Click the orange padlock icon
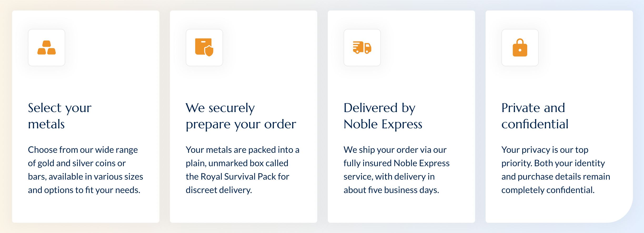The image size is (644, 233). (520, 48)
